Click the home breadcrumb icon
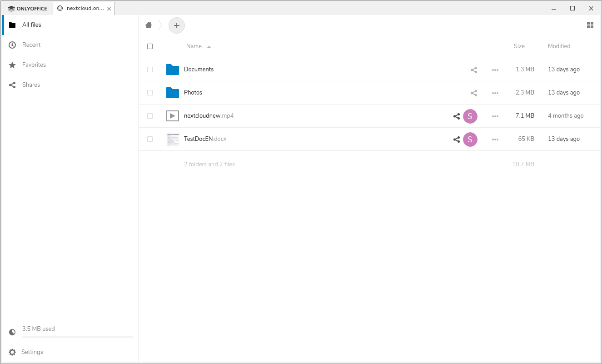602x364 pixels. [x=148, y=25]
